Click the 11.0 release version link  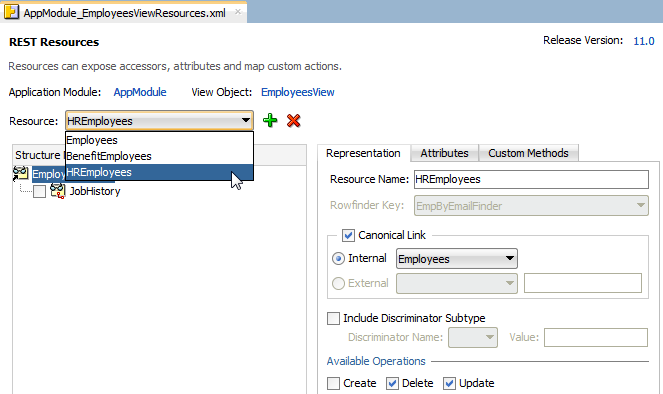pyautogui.click(x=644, y=41)
